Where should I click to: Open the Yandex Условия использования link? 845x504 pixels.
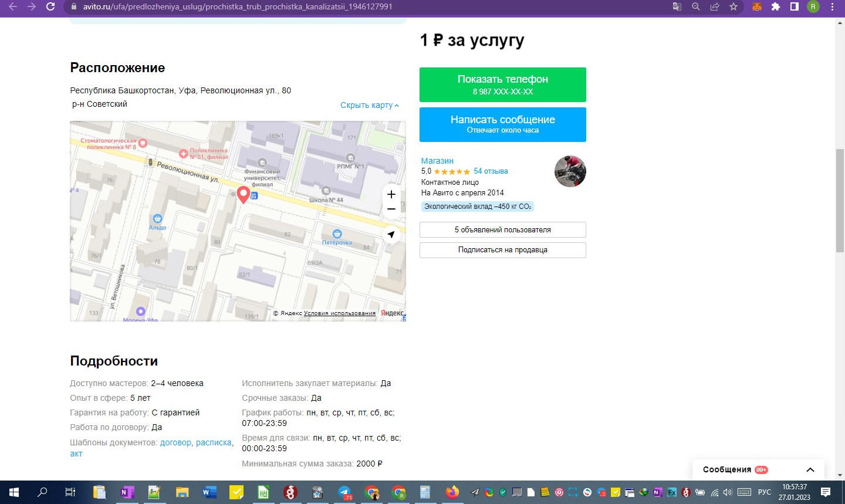point(340,313)
